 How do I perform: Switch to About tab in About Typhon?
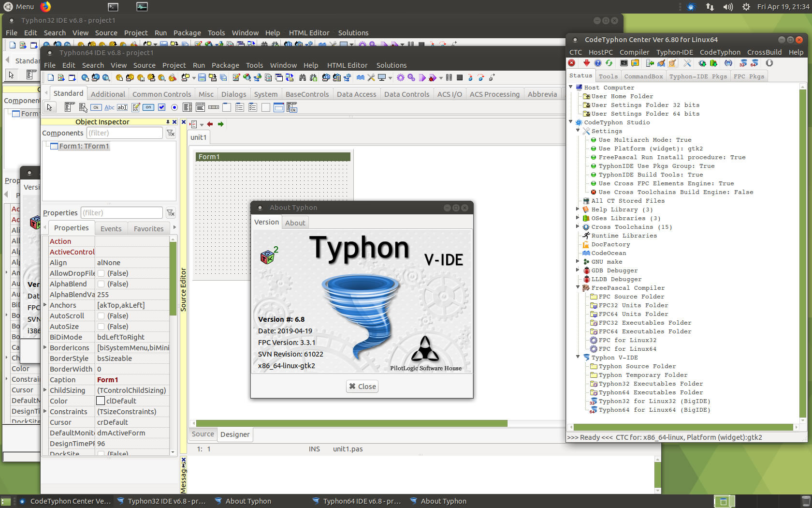(x=295, y=223)
